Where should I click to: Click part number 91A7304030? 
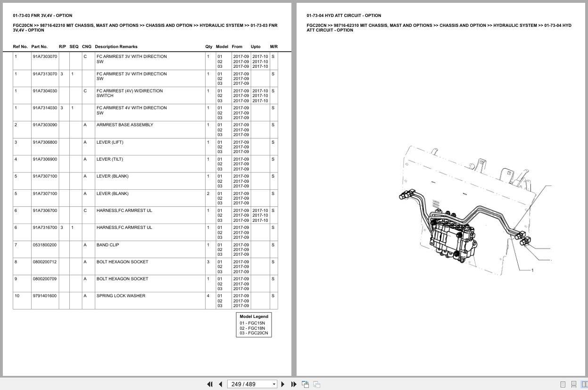pos(45,91)
